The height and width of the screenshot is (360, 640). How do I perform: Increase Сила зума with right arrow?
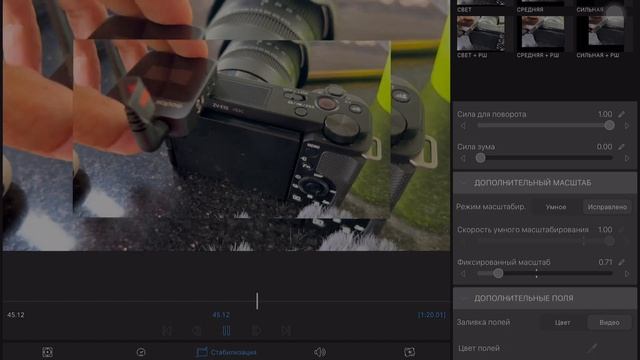click(x=627, y=158)
